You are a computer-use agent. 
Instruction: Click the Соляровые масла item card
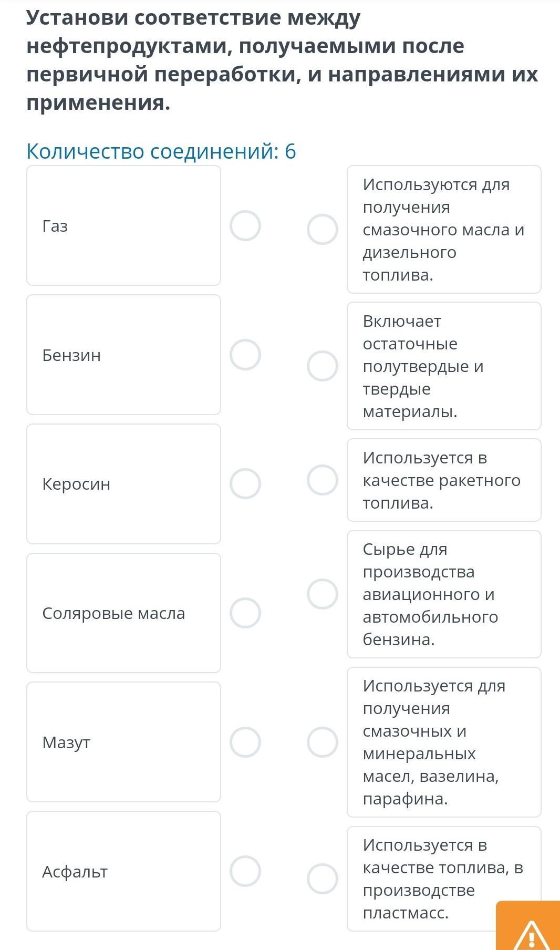pos(123,613)
